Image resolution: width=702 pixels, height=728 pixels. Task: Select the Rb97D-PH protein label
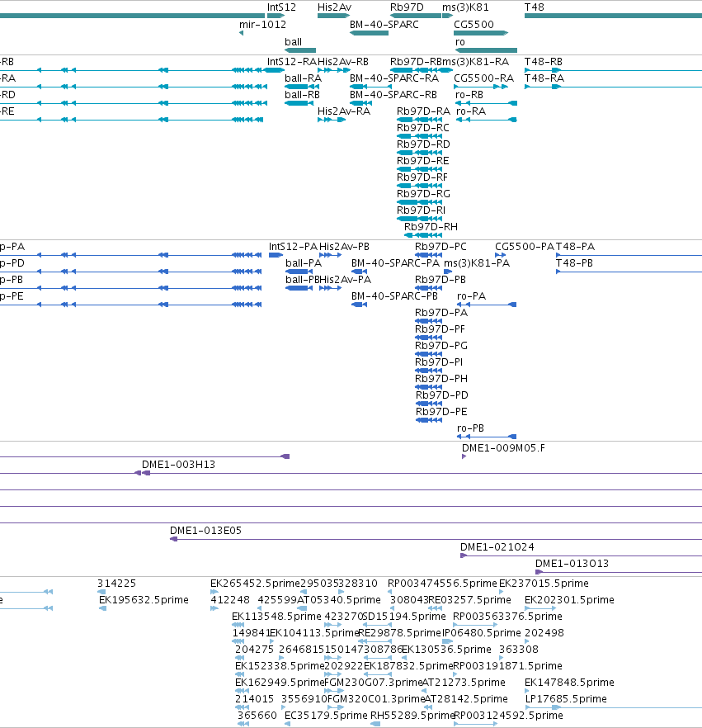point(441,379)
